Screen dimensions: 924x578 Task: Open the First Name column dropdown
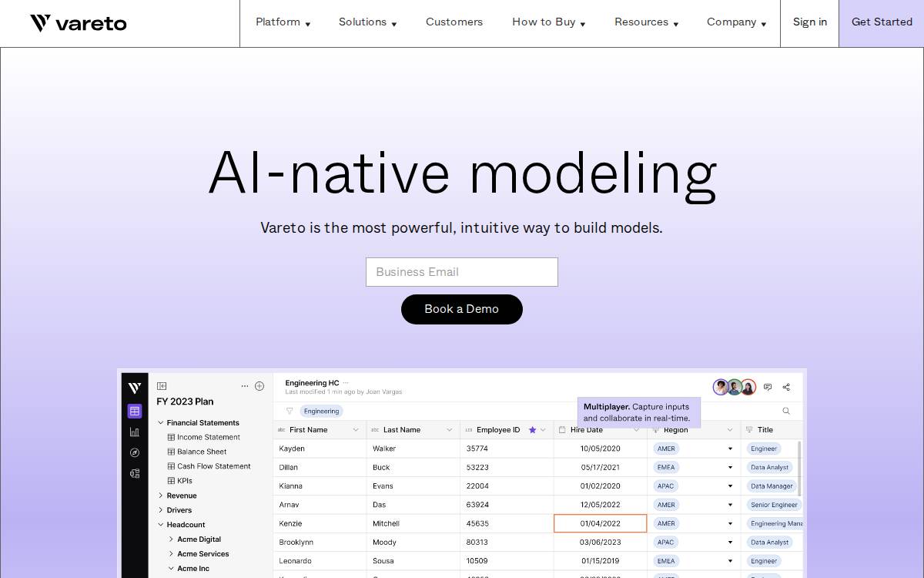356,430
